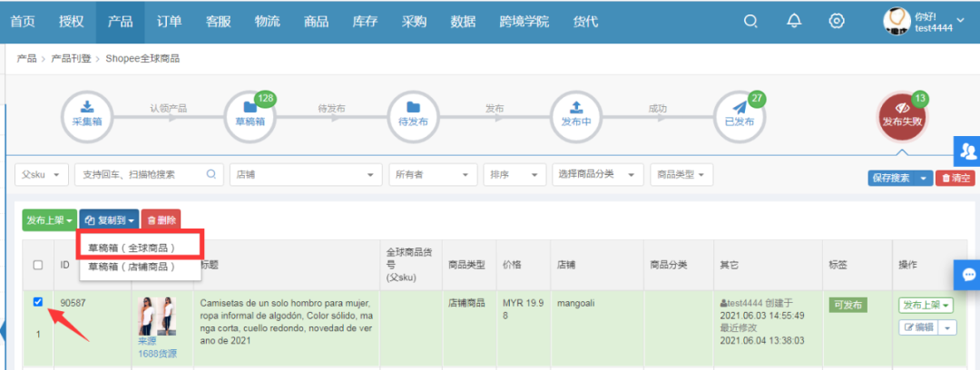980x370 pixels.
Task: Toggle the select-all checkbox in table header
Action: coord(37,265)
